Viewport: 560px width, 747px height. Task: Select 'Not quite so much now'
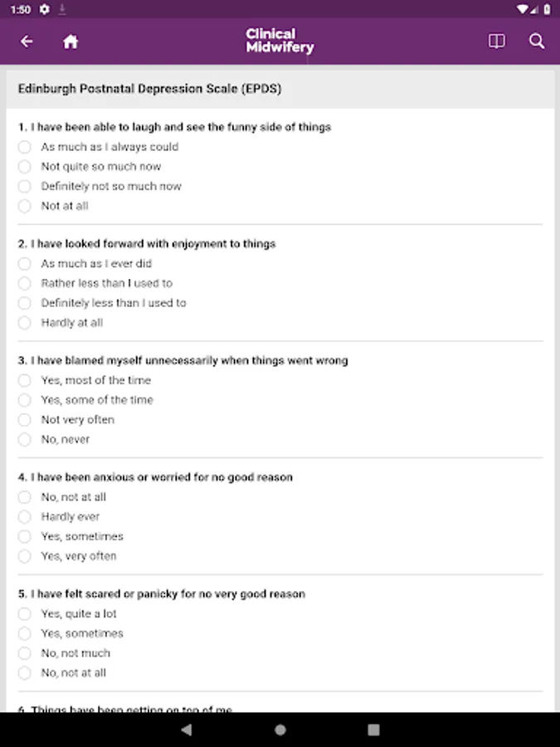(x=25, y=167)
